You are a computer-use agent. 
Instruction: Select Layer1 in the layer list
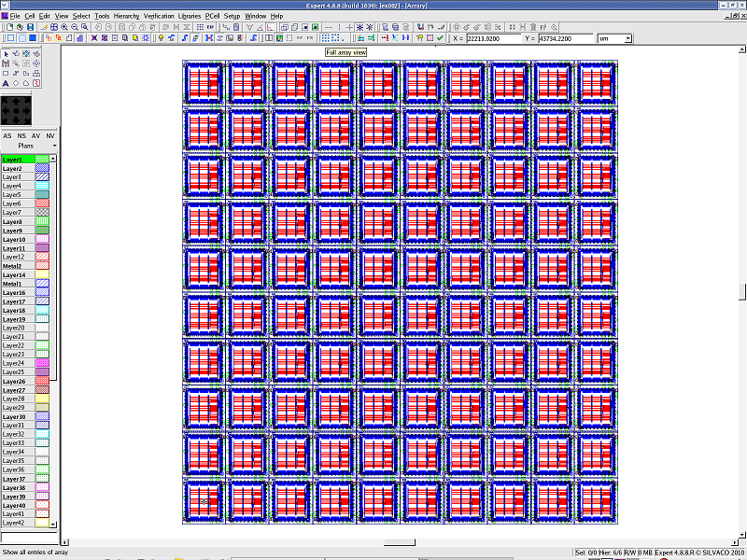[x=17, y=160]
